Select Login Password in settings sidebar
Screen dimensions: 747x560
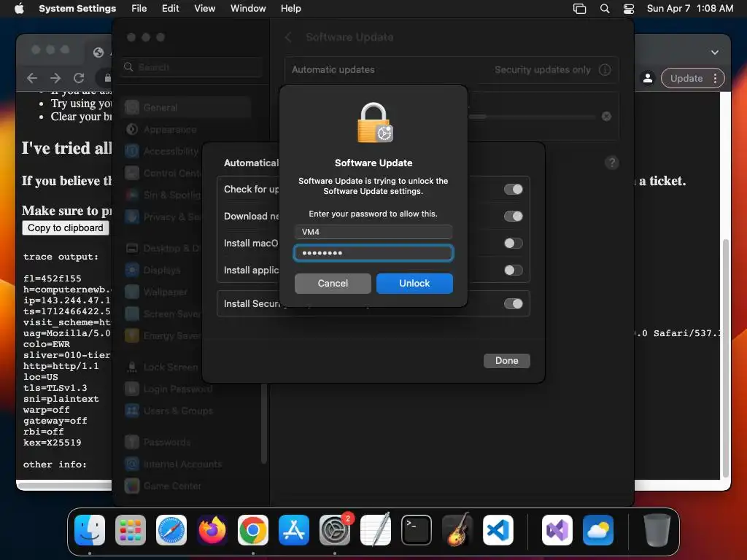(169, 389)
